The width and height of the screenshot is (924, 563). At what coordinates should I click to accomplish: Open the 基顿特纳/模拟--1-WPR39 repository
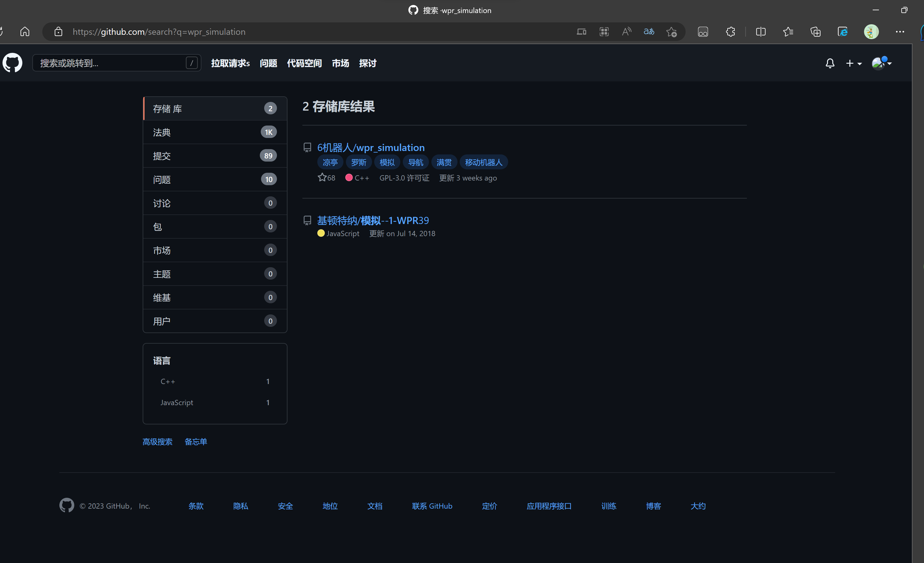373,220
